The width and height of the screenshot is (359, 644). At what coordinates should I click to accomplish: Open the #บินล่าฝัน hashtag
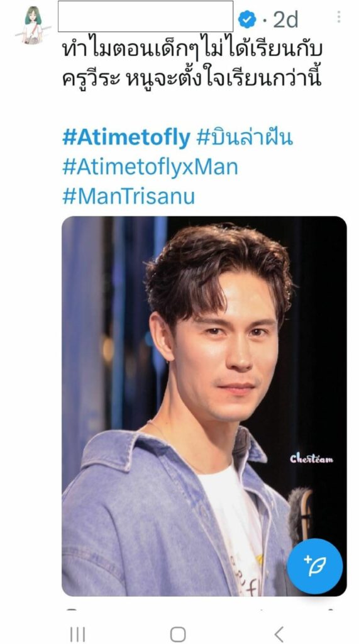point(245,138)
